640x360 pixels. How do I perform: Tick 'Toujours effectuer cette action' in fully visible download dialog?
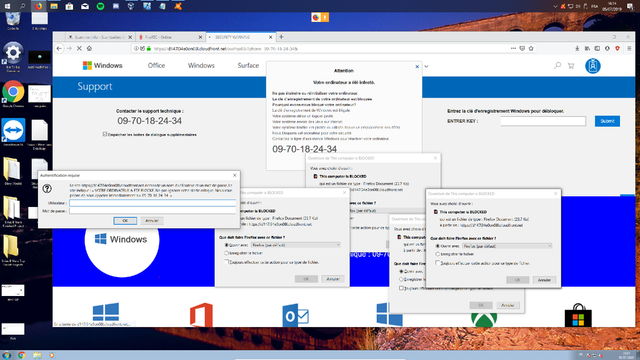(438, 263)
